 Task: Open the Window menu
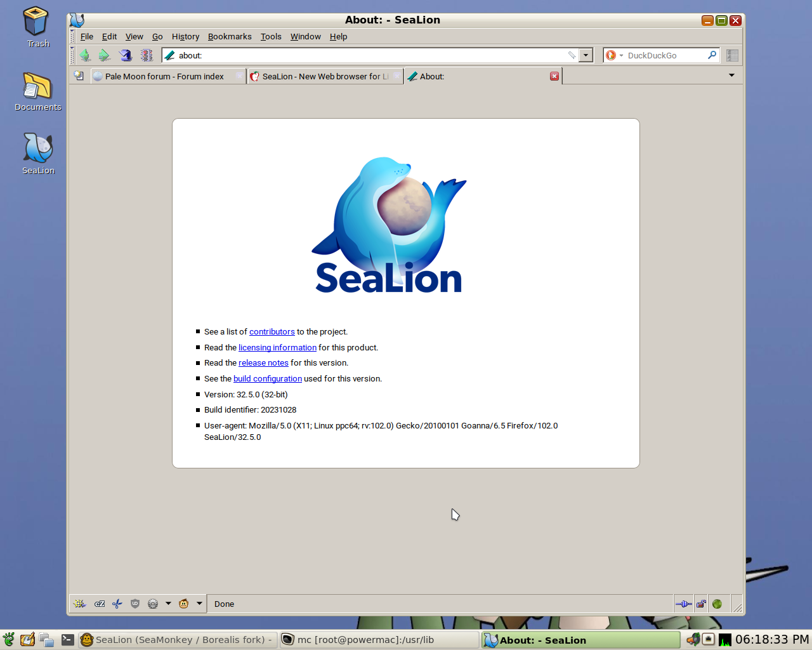(x=306, y=37)
